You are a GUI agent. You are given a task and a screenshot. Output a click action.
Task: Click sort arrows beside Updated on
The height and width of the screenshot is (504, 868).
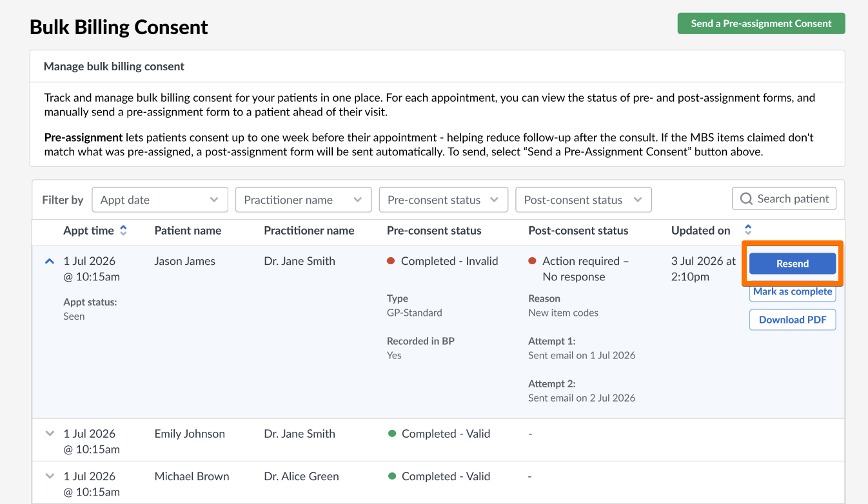pos(748,229)
